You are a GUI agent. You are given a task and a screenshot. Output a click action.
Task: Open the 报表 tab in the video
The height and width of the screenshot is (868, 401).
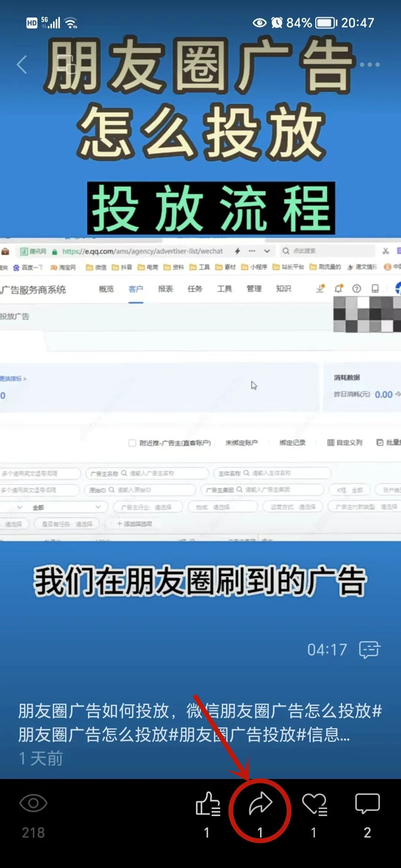[x=165, y=289]
